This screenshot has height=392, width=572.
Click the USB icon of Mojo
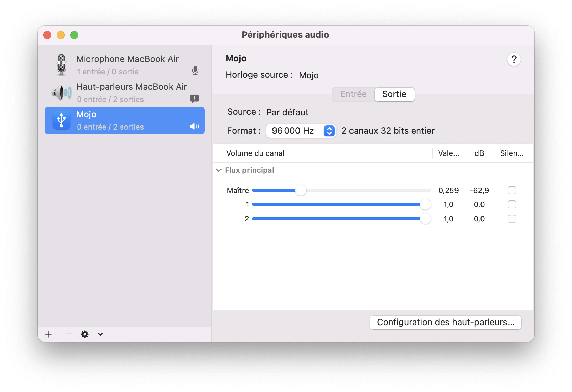tap(61, 120)
